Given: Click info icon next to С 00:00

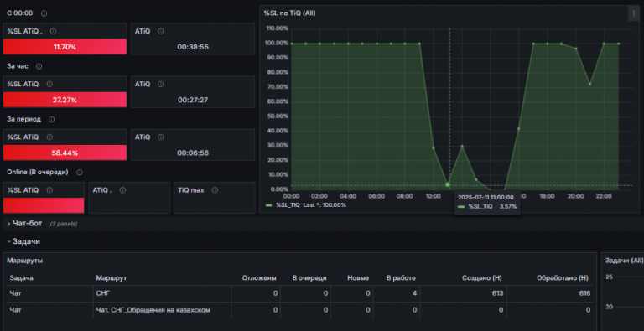Looking at the screenshot, I should click(x=44, y=13).
